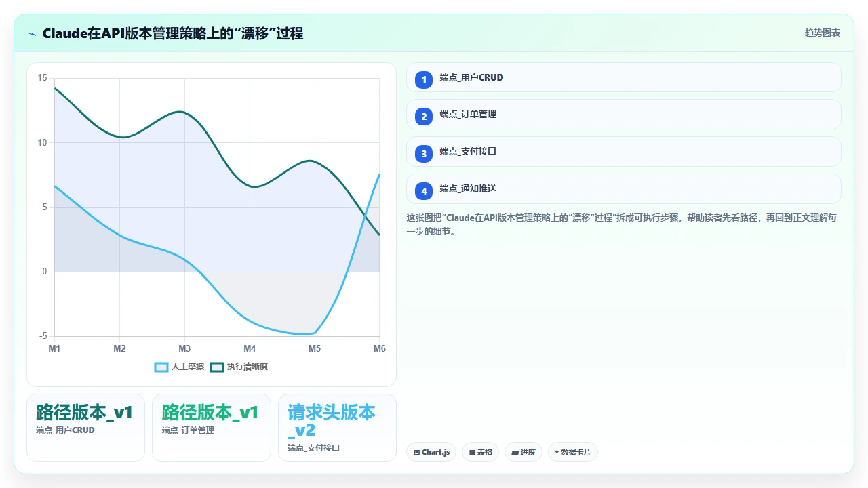Click the M5 x-axis label
The image size is (868, 488).
pyautogui.click(x=315, y=348)
